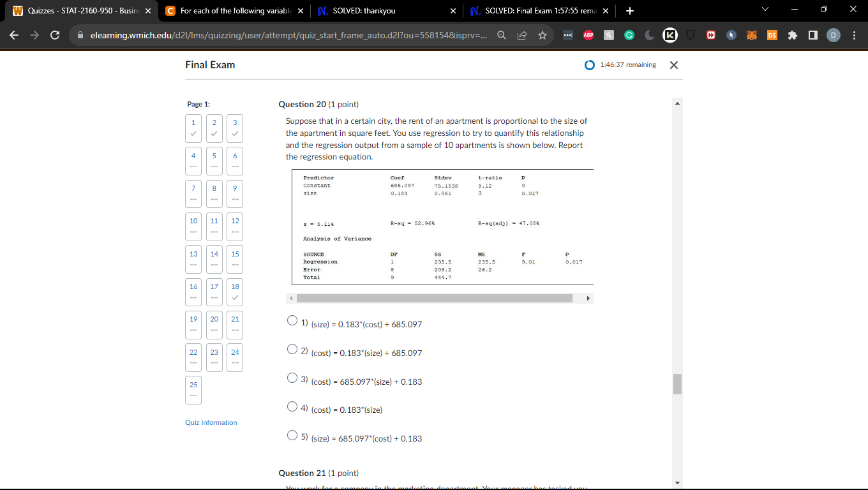This screenshot has width=868, height=490.
Task: Select answer 2: (cost) = 0.183*(size) + 685.097
Action: pyautogui.click(x=292, y=349)
